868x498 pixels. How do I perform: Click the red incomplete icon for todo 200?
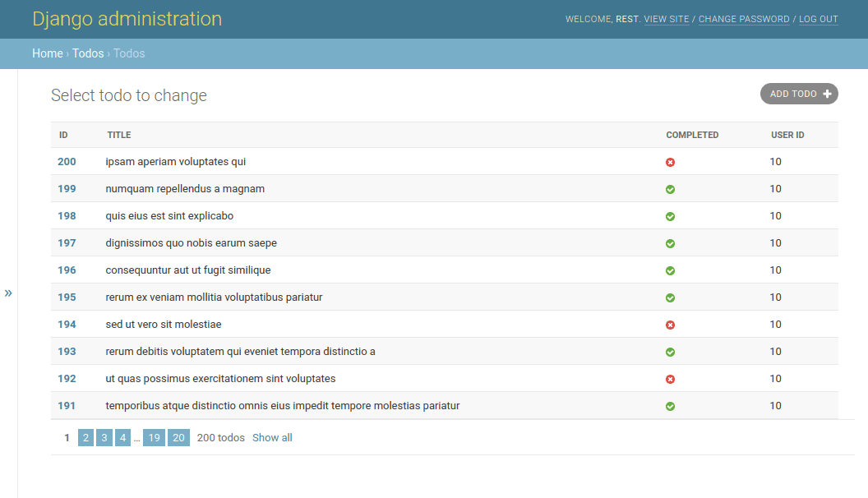click(x=670, y=161)
